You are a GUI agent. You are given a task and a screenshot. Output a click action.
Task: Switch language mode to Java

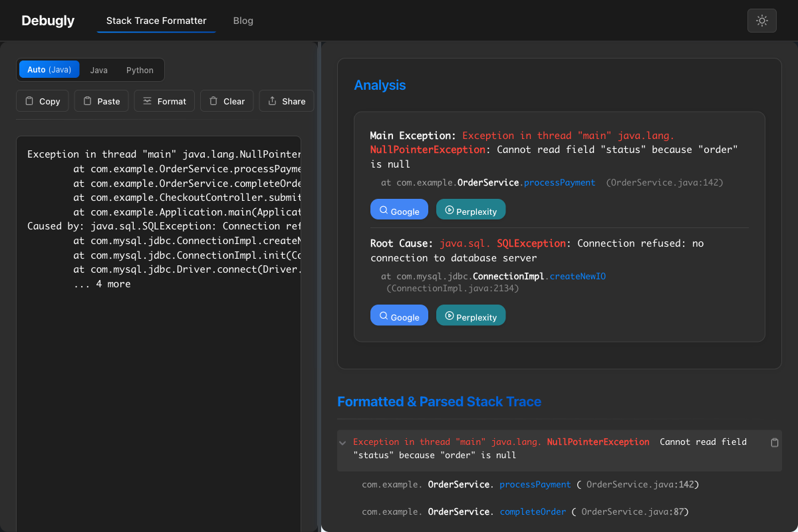99,70
